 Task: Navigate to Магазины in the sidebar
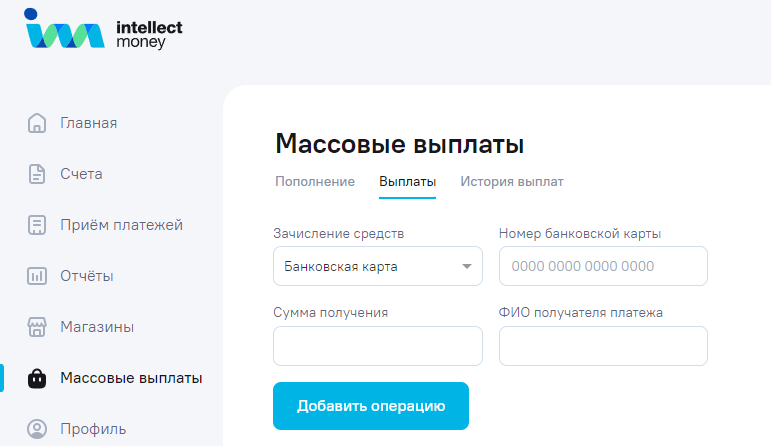coord(97,327)
